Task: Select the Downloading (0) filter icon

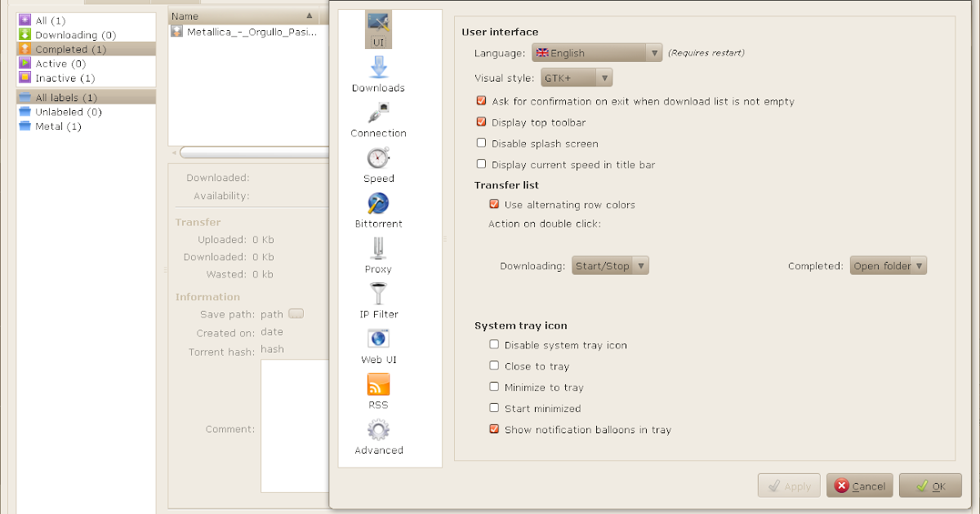Action: point(24,35)
